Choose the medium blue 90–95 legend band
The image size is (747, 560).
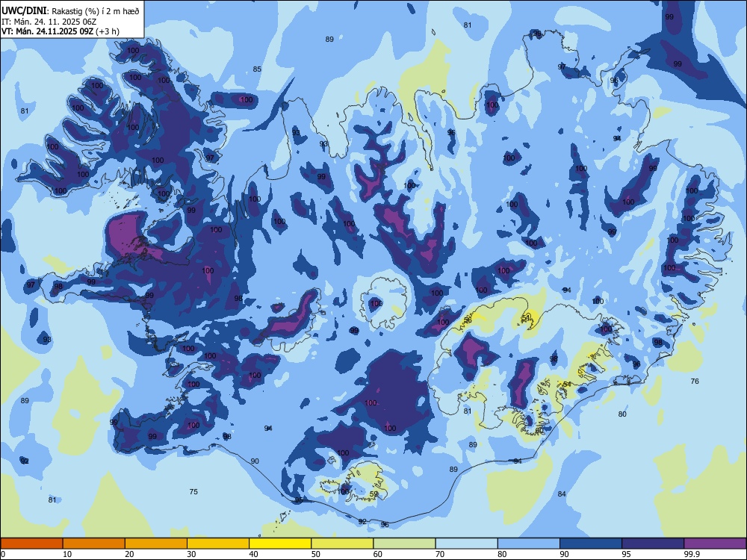point(591,544)
